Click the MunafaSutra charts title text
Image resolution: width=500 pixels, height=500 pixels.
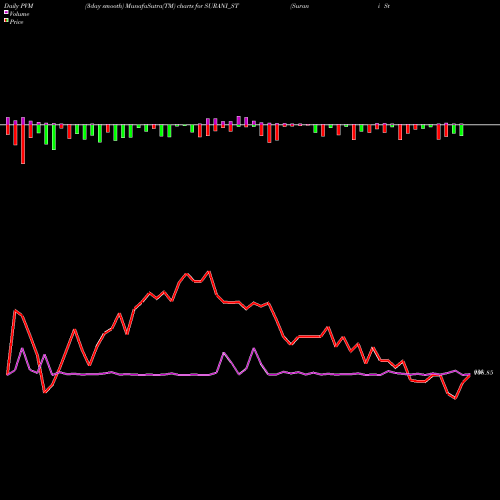tap(162, 6)
